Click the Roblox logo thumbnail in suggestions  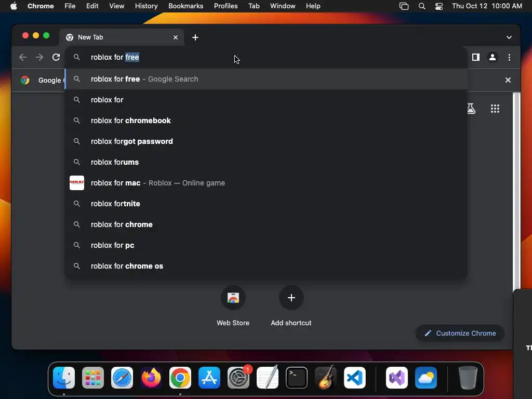click(x=77, y=183)
